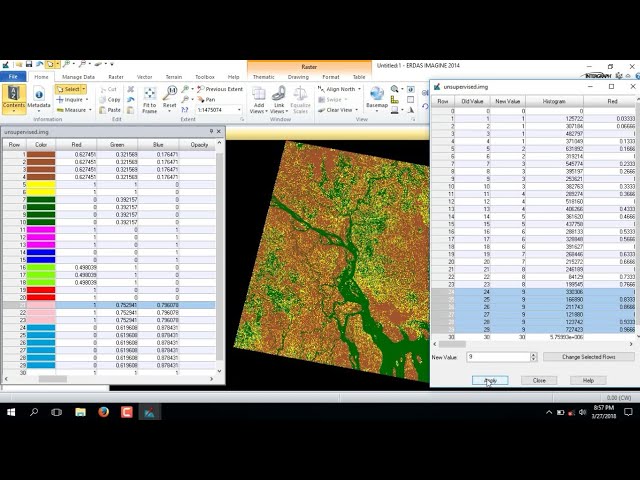The image size is (640, 480).
Task: Click the Close button in recode dialog
Action: pyautogui.click(x=539, y=380)
